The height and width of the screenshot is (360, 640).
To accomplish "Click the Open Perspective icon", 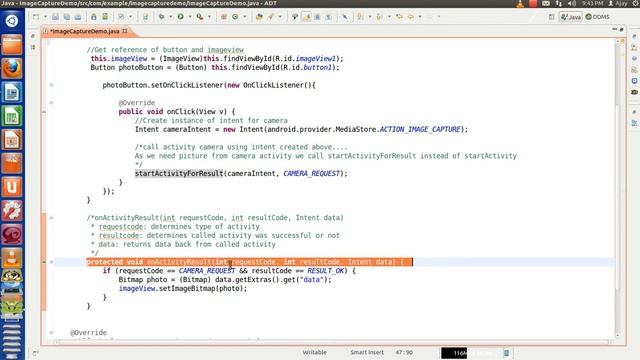I will point(551,17).
